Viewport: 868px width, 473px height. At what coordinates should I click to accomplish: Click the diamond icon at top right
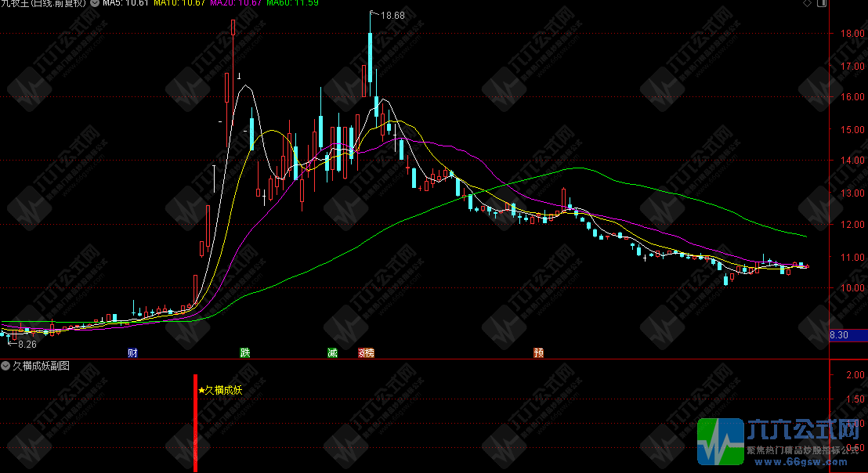pos(806,5)
